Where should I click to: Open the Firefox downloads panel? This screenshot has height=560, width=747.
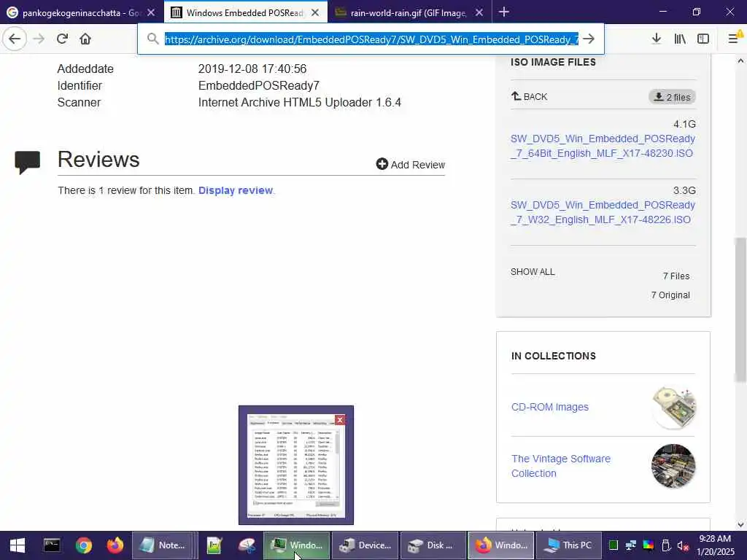(x=657, y=39)
